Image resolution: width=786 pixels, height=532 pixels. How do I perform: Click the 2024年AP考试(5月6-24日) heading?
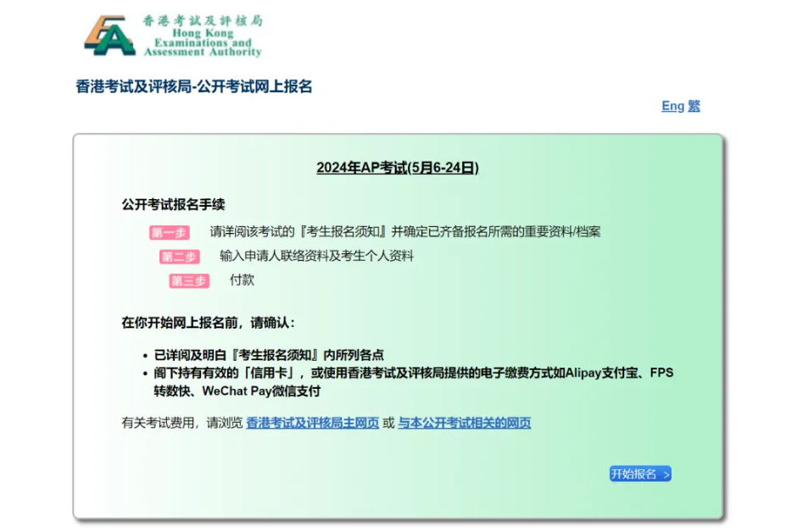click(x=398, y=168)
